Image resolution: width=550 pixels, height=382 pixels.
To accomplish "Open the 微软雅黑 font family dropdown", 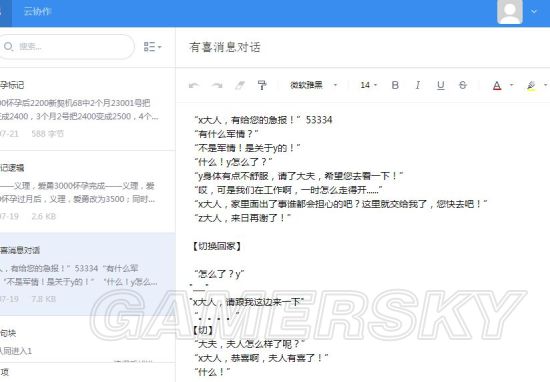I will point(313,85).
